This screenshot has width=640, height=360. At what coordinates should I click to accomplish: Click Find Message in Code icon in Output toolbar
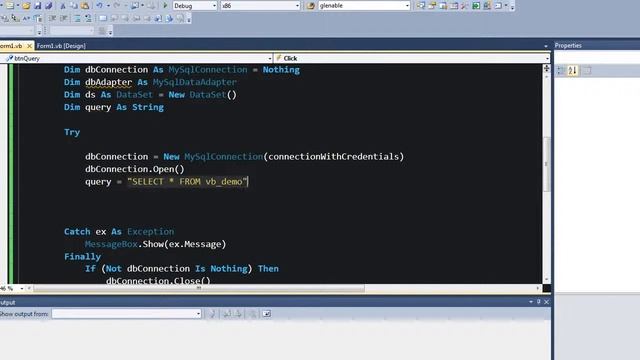(x=212, y=314)
